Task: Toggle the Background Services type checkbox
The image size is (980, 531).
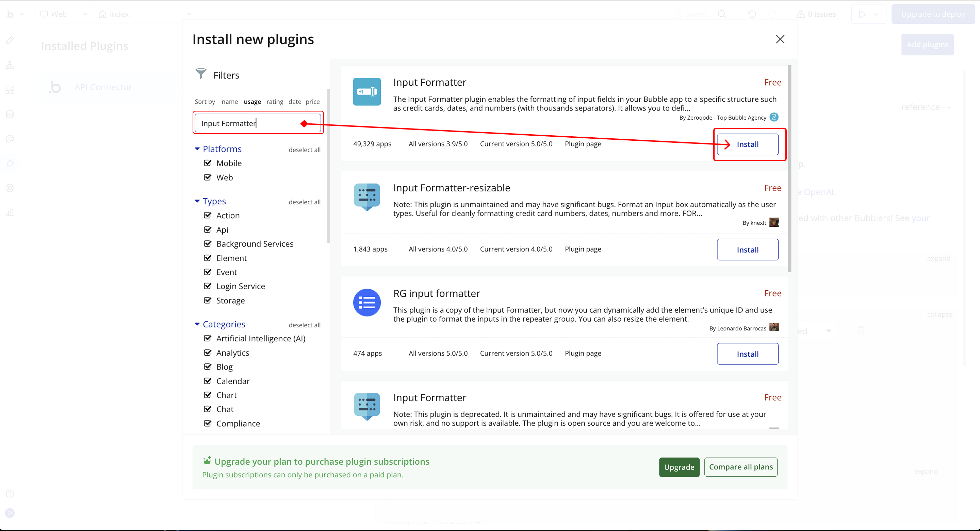Action: (x=208, y=244)
